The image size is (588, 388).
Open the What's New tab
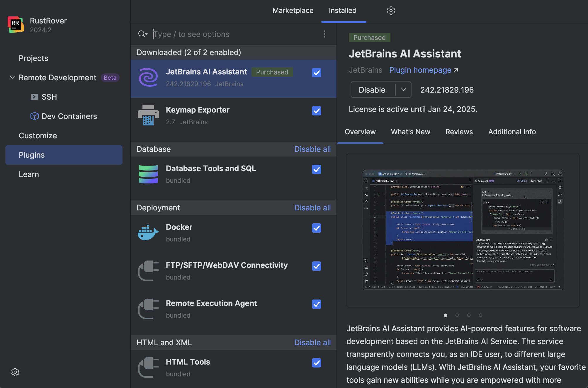(410, 132)
